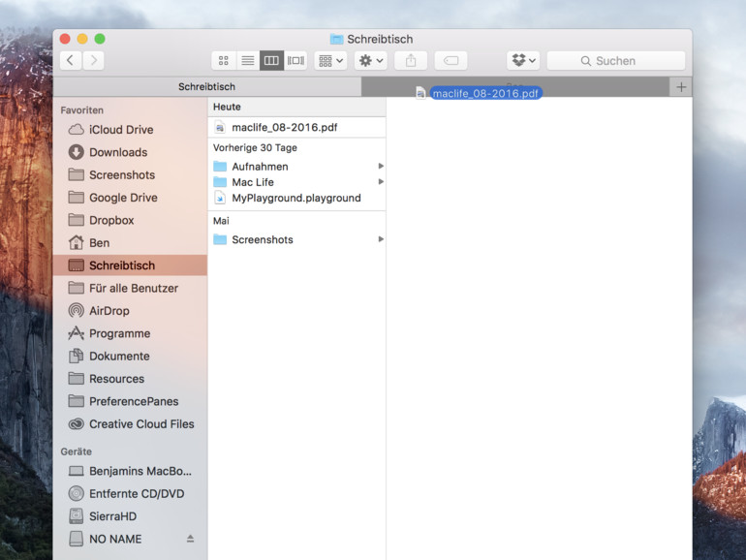Screen dimensions: 746x560
Task: Switch to list view mode
Action: [x=248, y=60]
